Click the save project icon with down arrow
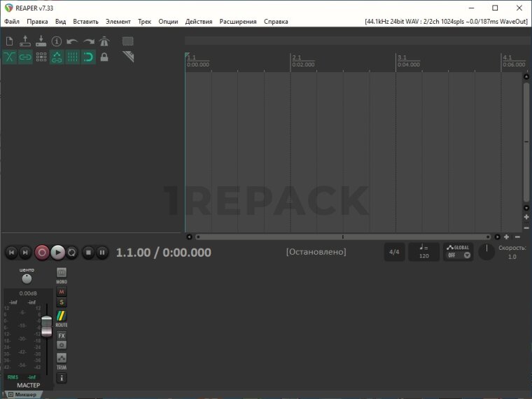 pos(41,41)
